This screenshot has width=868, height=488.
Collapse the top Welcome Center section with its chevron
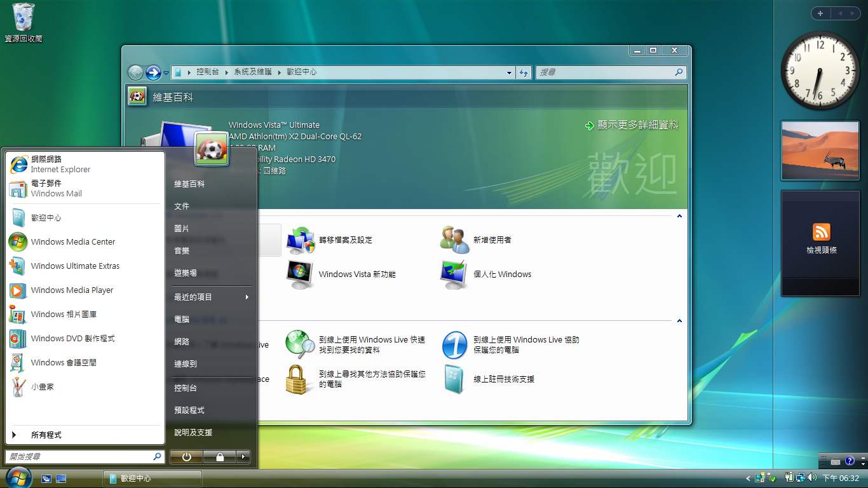pyautogui.click(x=679, y=215)
